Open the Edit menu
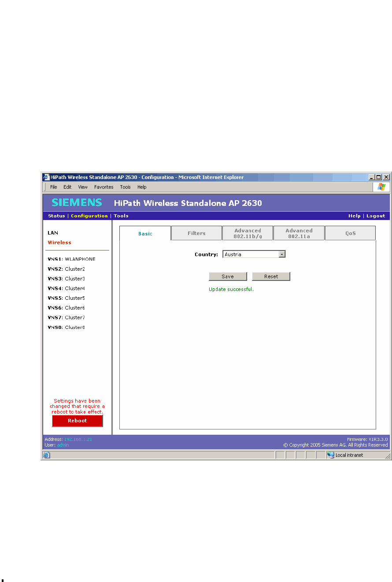This screenshot has height=582, width=392. 67,187
